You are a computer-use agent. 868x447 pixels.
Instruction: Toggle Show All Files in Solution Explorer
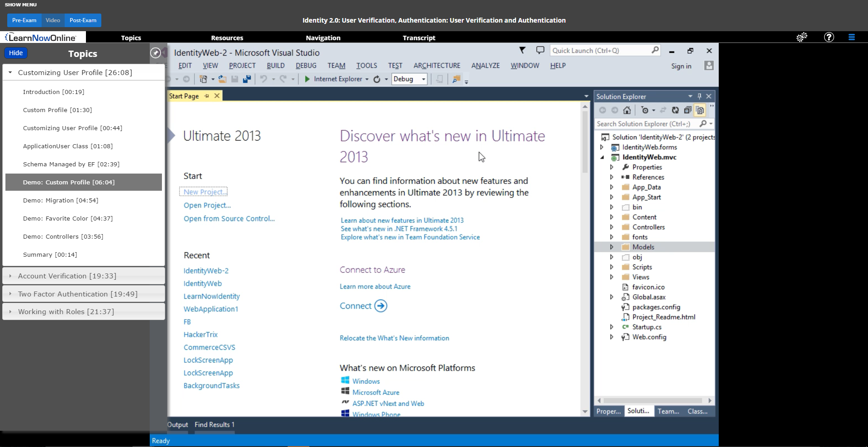(x=700, y=110)
